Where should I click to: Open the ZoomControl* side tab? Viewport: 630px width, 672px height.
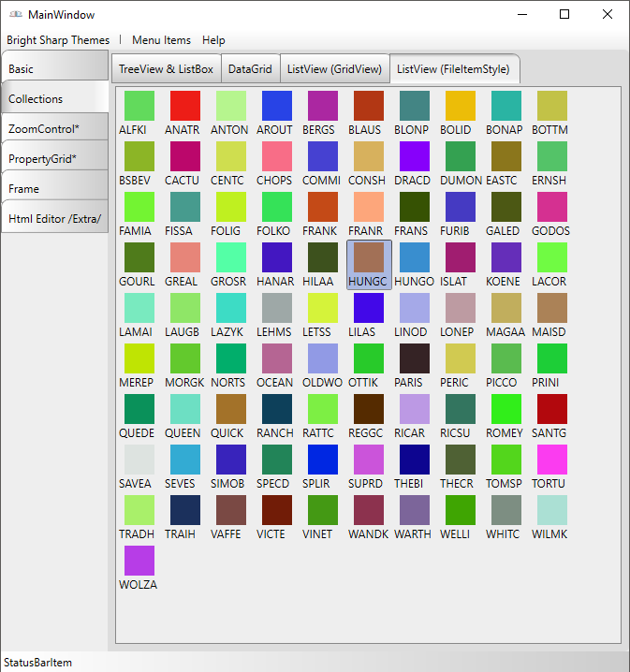tap(54, 129)
